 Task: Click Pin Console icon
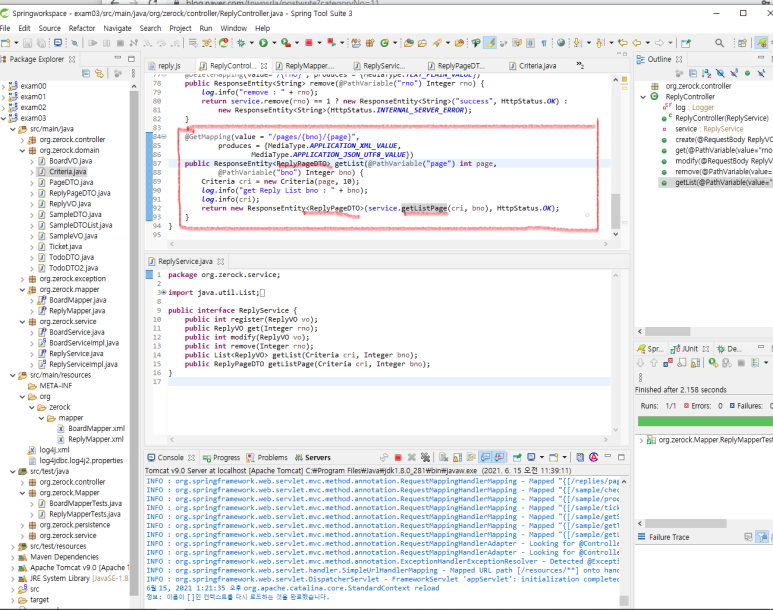(517, 458)
